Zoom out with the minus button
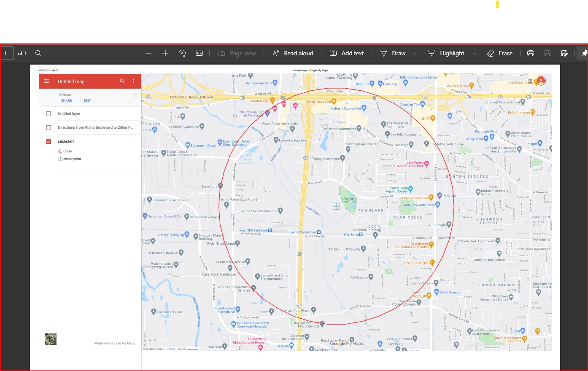588x371 pixels. click(148, 53)
